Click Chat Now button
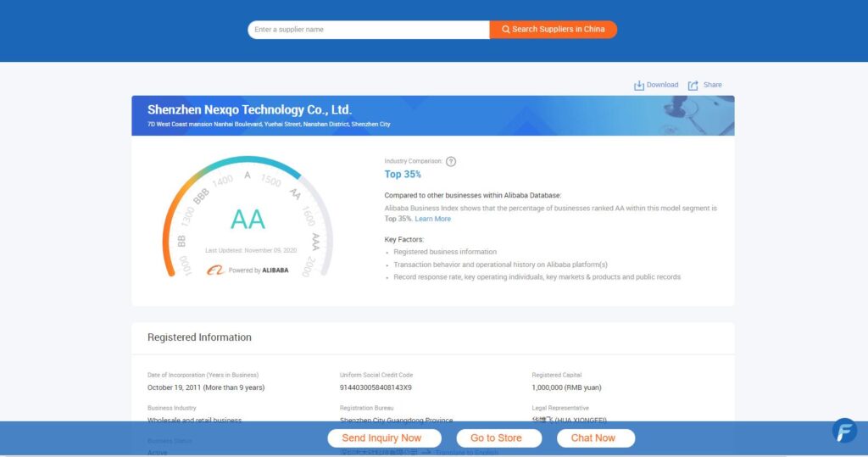The image size is (868, 457). point(596,438)
